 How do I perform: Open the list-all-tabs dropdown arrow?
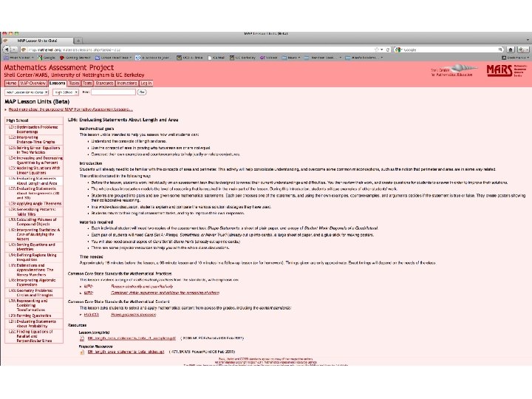click(528, 41)
